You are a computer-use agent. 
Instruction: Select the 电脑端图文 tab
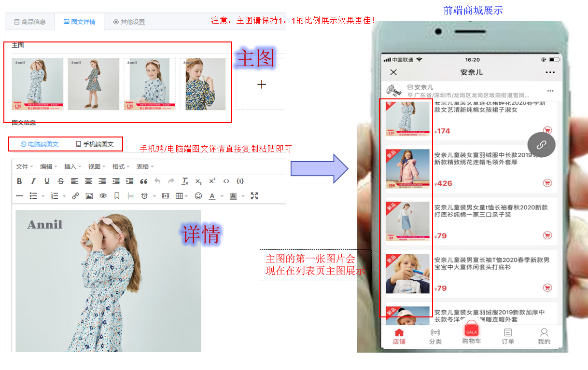(x=40, y=144)
